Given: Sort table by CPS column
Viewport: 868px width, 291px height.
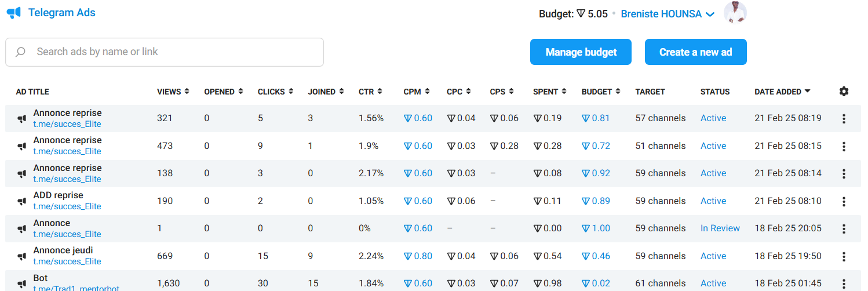Looking at the screenshot, I should click(502, 92).
